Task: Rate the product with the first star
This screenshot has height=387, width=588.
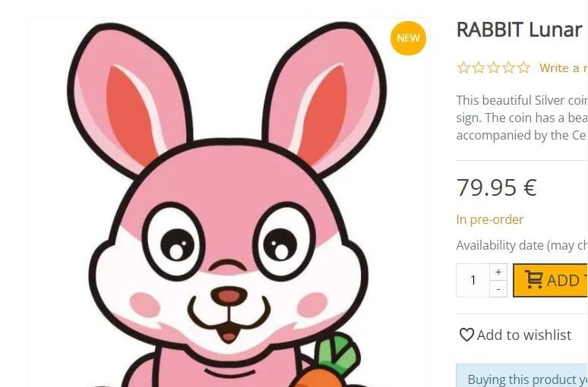Action: pos(463,68)
